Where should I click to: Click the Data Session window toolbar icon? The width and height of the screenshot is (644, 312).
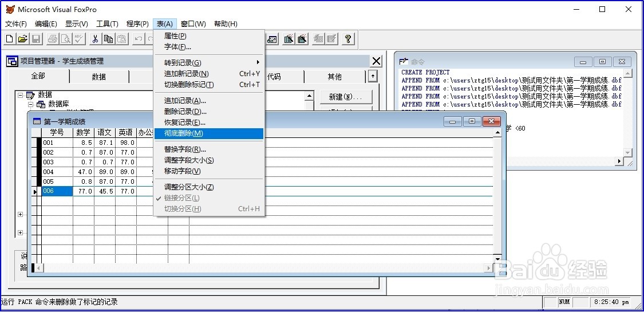(272, 39)
